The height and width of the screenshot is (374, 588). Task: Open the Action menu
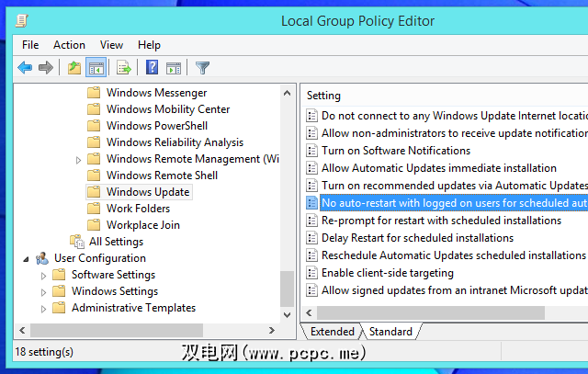click(x=69, y=45)
